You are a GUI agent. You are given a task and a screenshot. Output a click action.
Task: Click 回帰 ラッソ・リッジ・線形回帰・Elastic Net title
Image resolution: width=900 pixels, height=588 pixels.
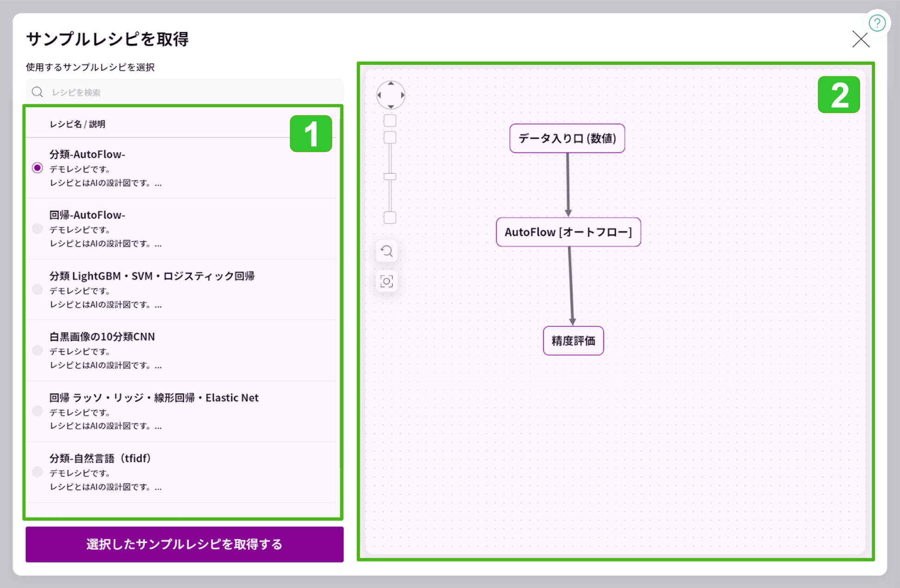(x=154, y=398)
